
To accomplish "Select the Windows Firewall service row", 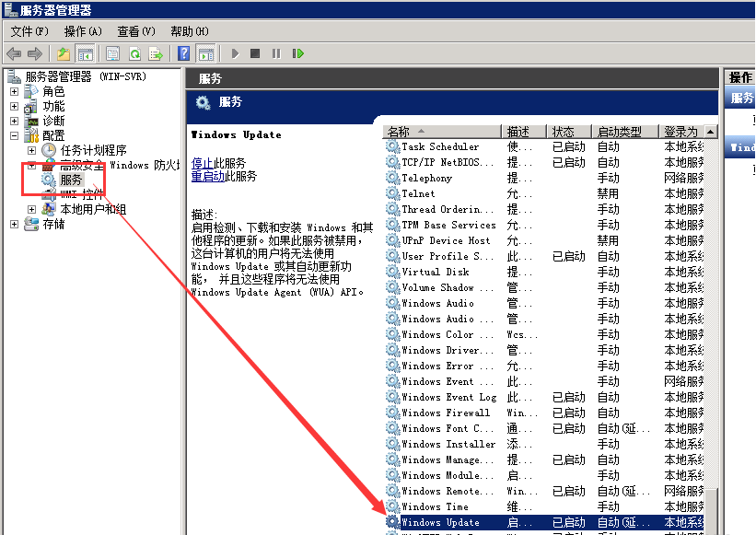I will point(446,413).
